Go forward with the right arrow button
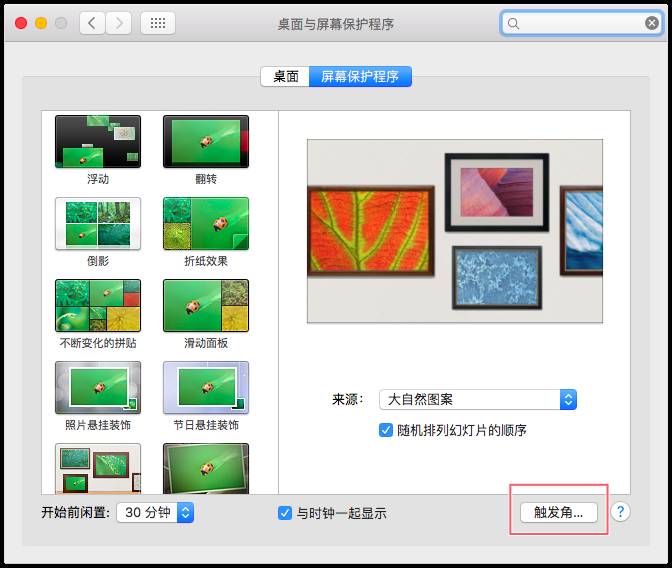 coord(119,23)
